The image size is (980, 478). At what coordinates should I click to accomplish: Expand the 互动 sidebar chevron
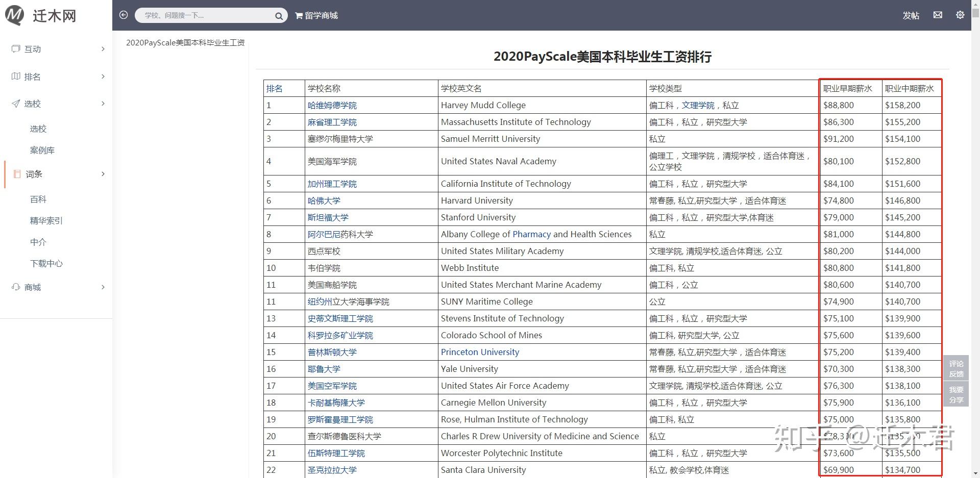pyautogui.click(x=103, y=49)
